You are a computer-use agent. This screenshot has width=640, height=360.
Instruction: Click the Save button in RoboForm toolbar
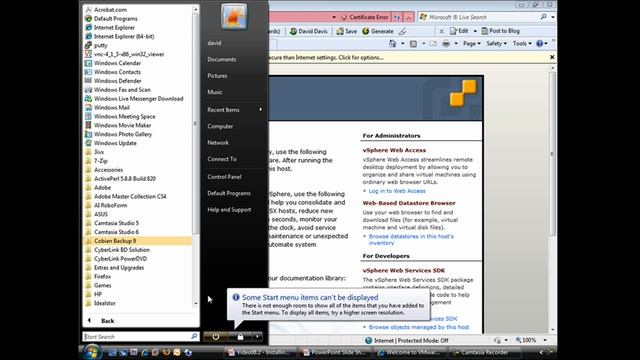coord(347,31)
